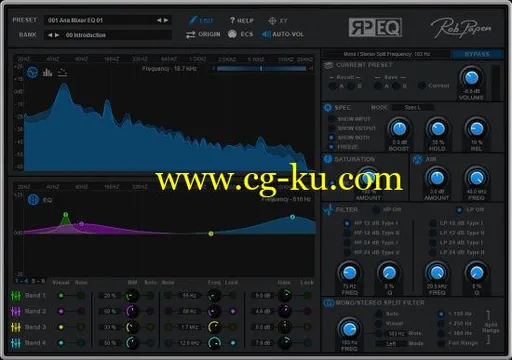Select the Full Range split option

pyautogui.click(x=441, y=343)
